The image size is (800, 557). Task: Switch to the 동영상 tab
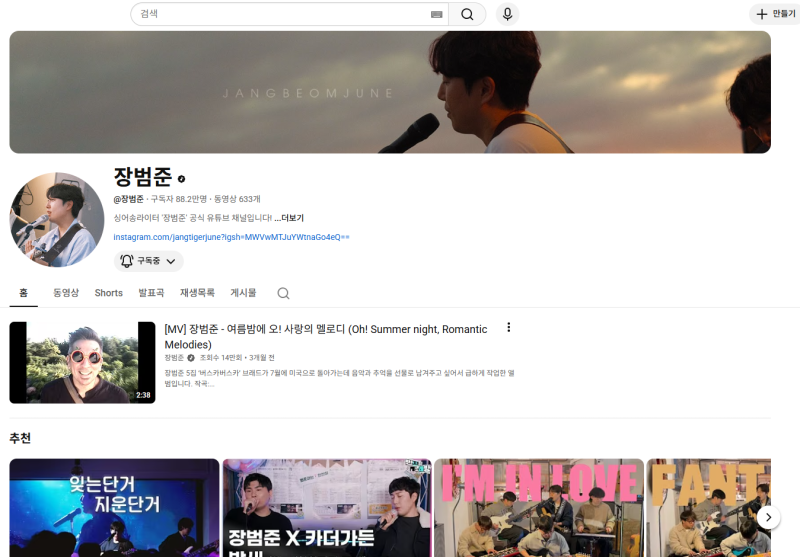click(66, 293)
